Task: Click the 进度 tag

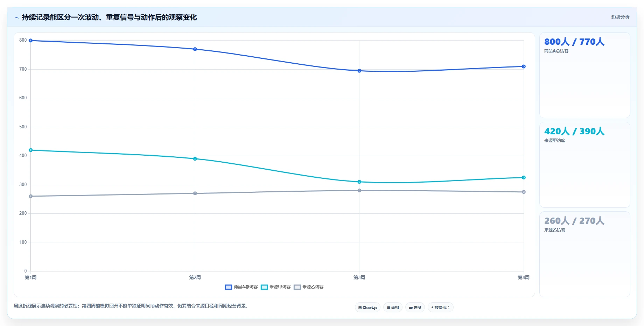Action: click(x=415, y=307)
